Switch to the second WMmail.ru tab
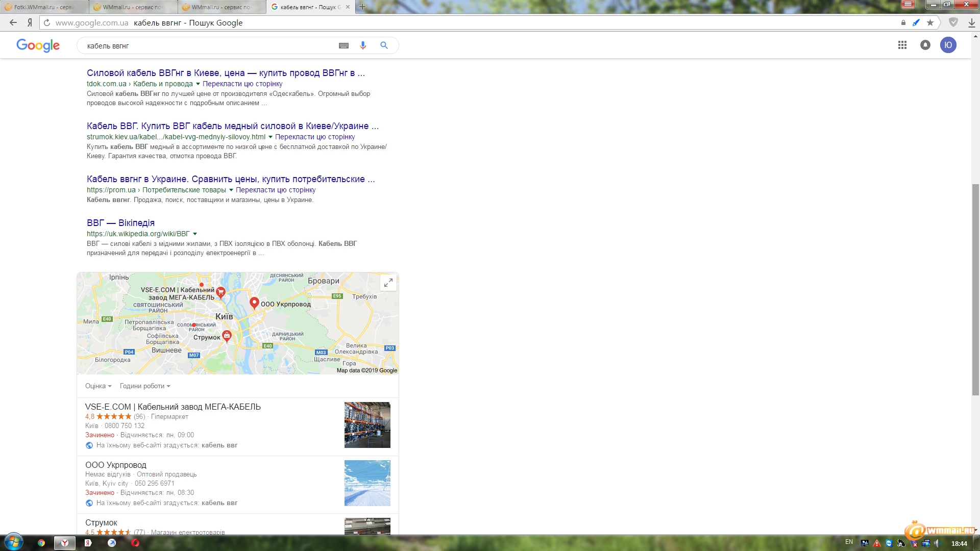 click(x=133, y=7)
